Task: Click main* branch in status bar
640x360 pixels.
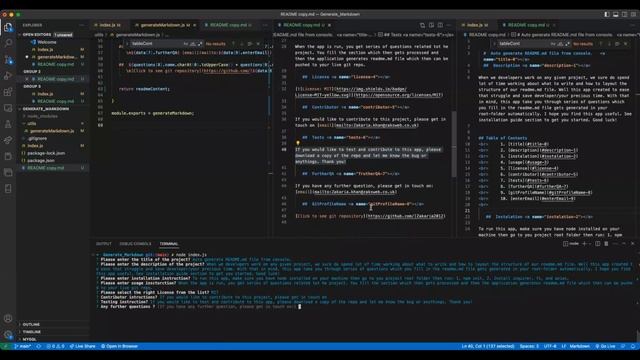Action: coord(23,346)
